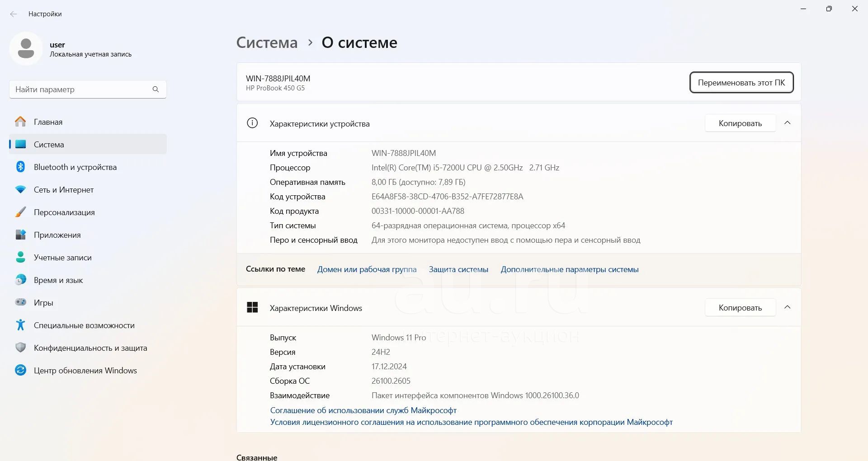Go to Конфиденциальность и защита

88,348
